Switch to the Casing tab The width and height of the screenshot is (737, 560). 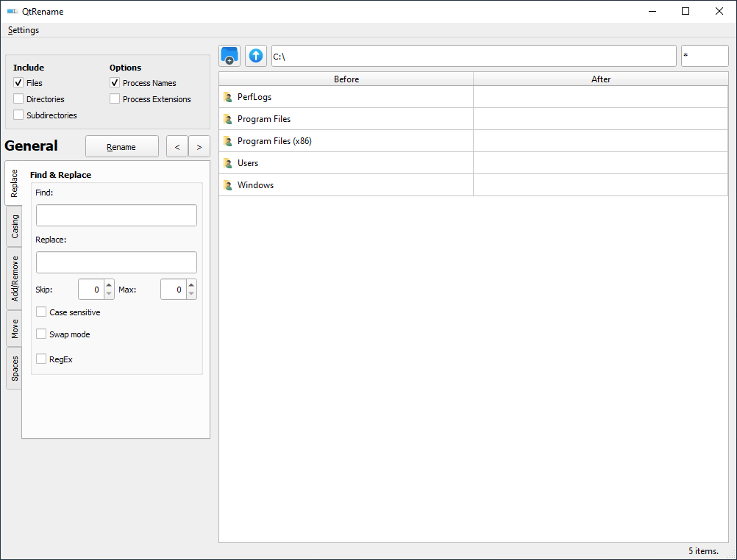(14, 226)
